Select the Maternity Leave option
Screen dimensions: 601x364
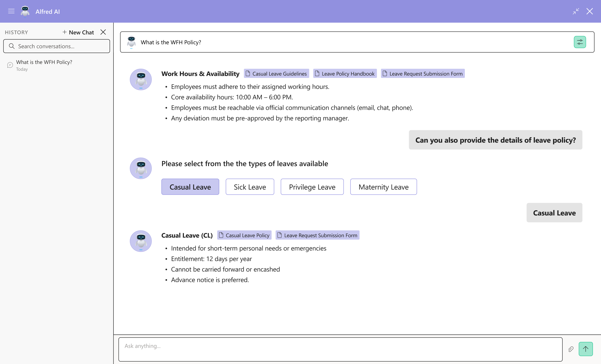383,187
